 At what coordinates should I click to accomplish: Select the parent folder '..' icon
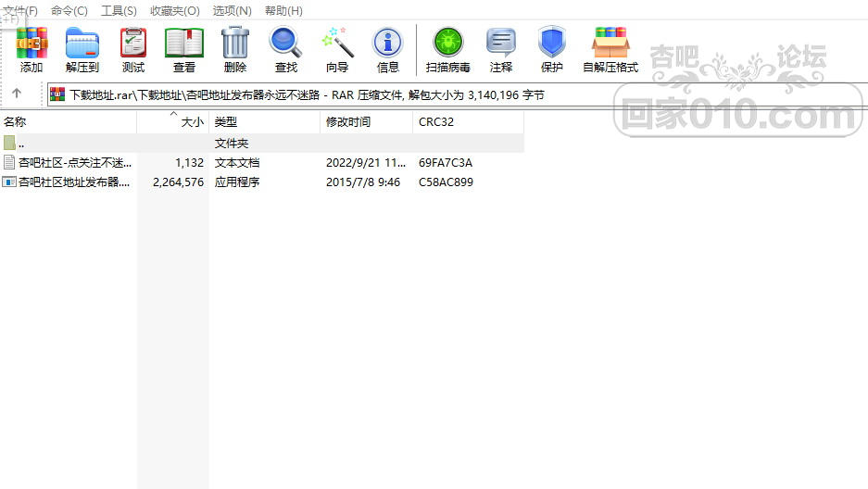click(9, 143)
